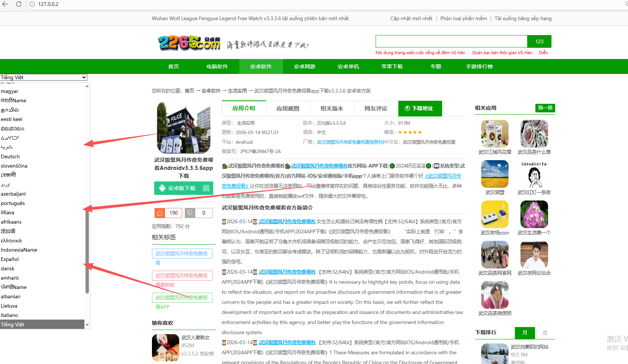Click the circular download arrow icon on 下载地址
Screen dimensions: 628x364
pyautogui.click(x=407, y=108)
